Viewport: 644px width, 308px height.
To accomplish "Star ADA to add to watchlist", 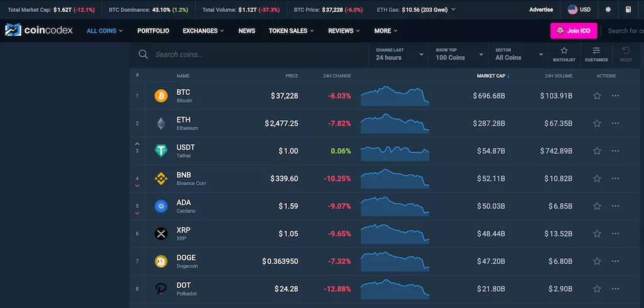I will (x=597, y=206).
